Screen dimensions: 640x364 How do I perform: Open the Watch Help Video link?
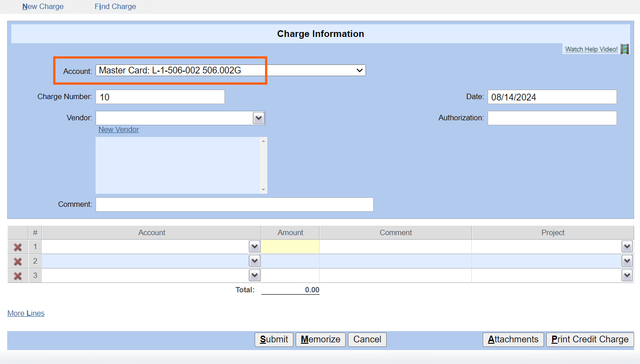[x=591, y=49]
